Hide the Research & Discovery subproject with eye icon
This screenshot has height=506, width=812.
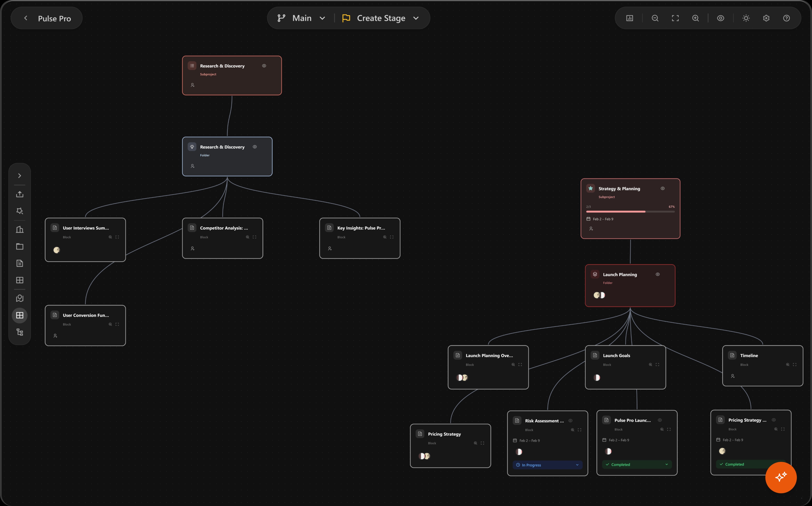264,66
